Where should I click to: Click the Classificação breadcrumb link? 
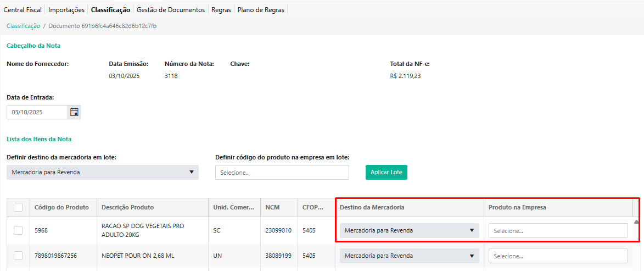coord(23,26)
